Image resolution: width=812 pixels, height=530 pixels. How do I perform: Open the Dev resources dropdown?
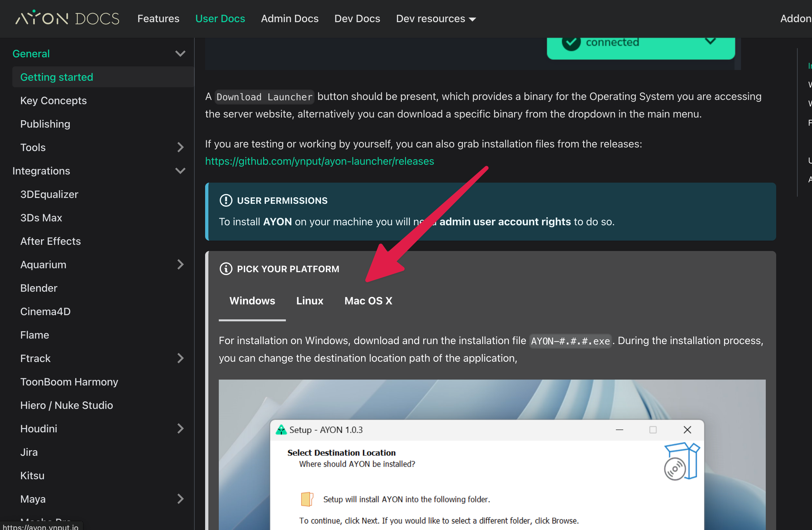[436, 19]
